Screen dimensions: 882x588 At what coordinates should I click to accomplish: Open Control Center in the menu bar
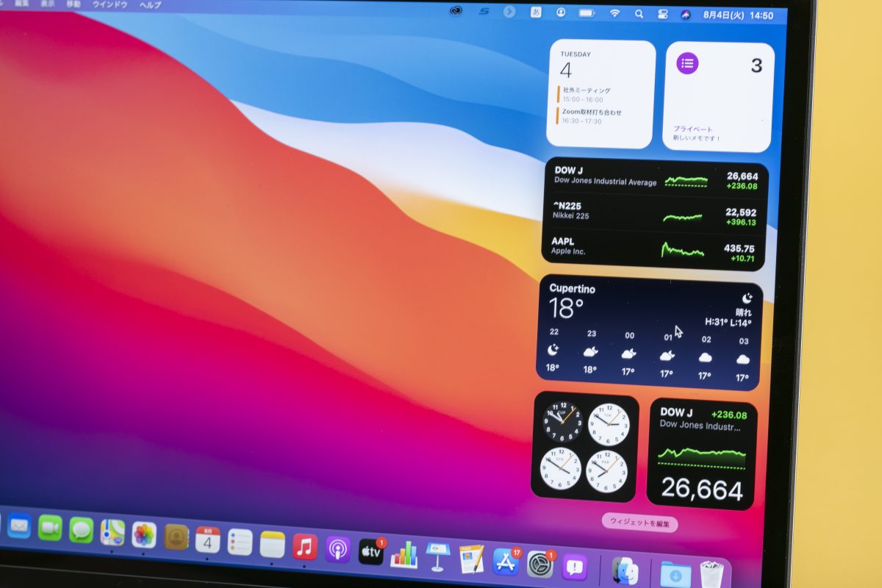(662, 14)
